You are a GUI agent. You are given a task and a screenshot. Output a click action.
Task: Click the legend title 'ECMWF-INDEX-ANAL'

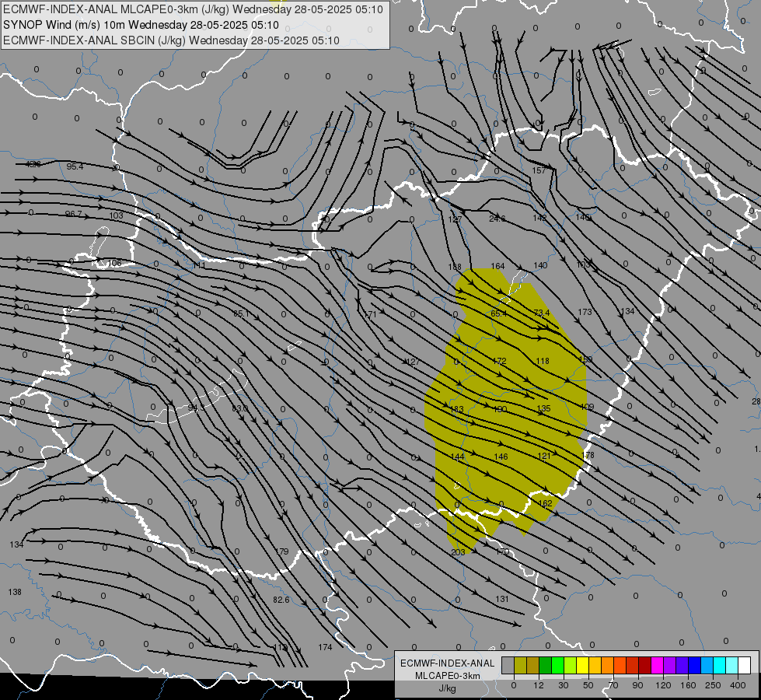click(448, 663)
